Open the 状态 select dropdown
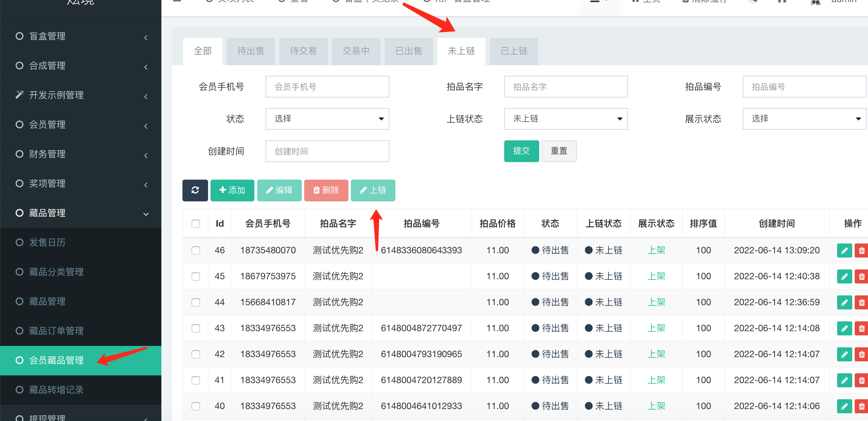 pos(327,119)
